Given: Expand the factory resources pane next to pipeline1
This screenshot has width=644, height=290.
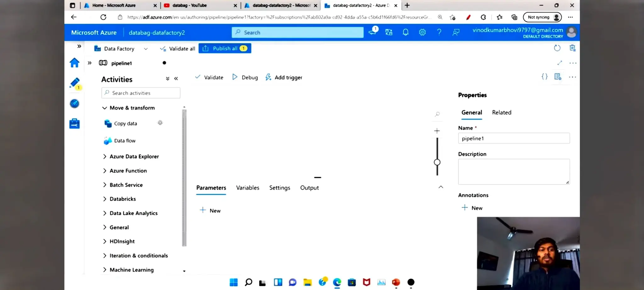Looking at the screenshot, I should (x=90, y=63).
